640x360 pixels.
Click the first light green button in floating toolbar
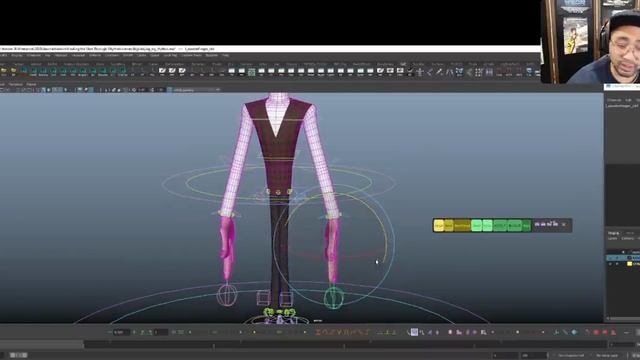coord(476,225)
